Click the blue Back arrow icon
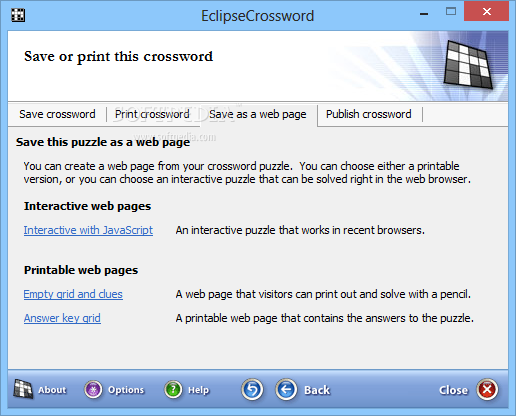Image resolution: width=516 pixels, height=416 pixels. [286, 389]
